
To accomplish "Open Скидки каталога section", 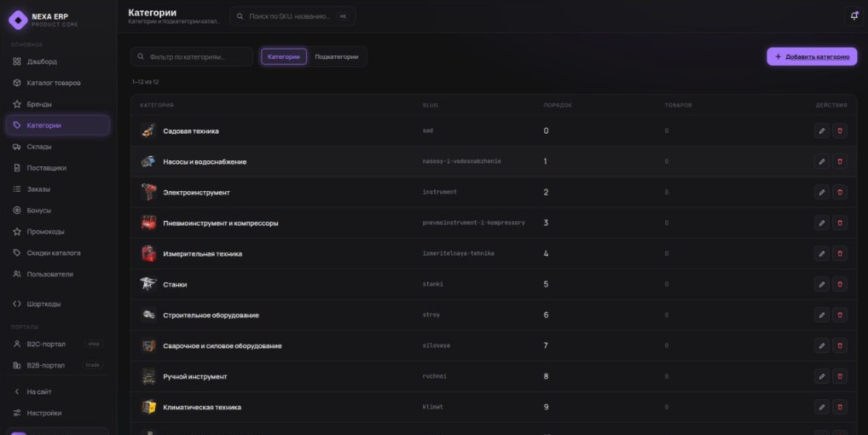I will [58, 253].
